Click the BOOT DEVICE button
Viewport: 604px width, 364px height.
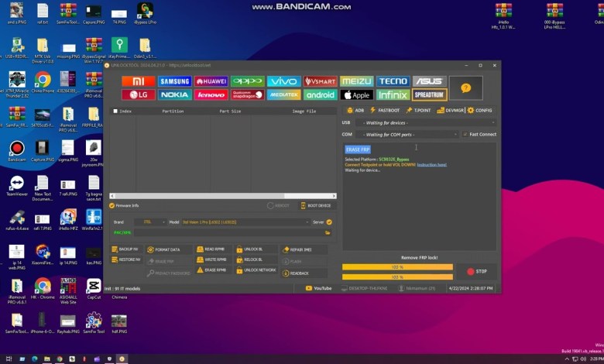[316, 206]
